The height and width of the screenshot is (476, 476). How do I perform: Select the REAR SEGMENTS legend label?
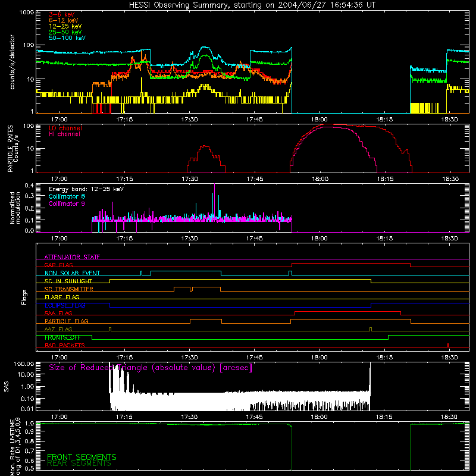(79, 464)
